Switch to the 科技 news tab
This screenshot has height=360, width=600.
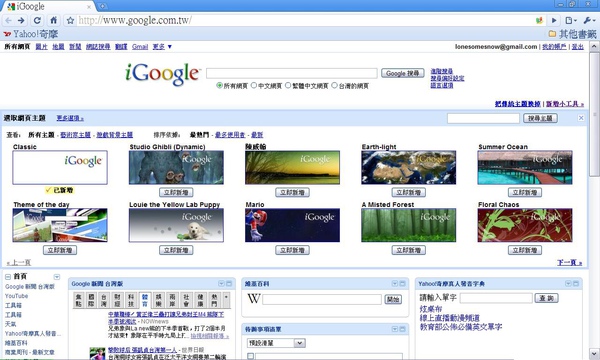[x=131, y=300]
